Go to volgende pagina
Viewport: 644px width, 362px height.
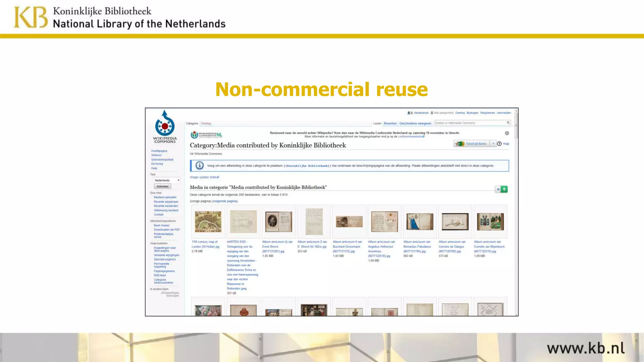point(225,201)
